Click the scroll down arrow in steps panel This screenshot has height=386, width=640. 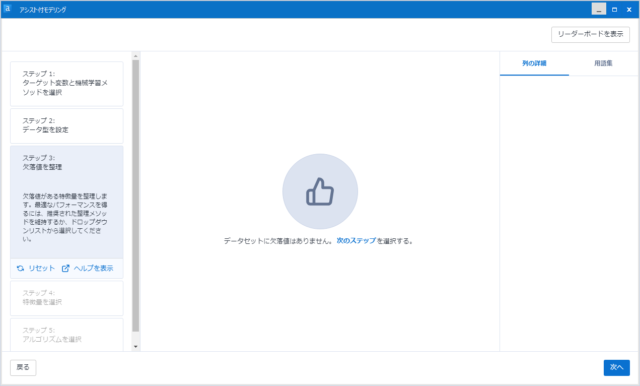[x=136, y=347]
